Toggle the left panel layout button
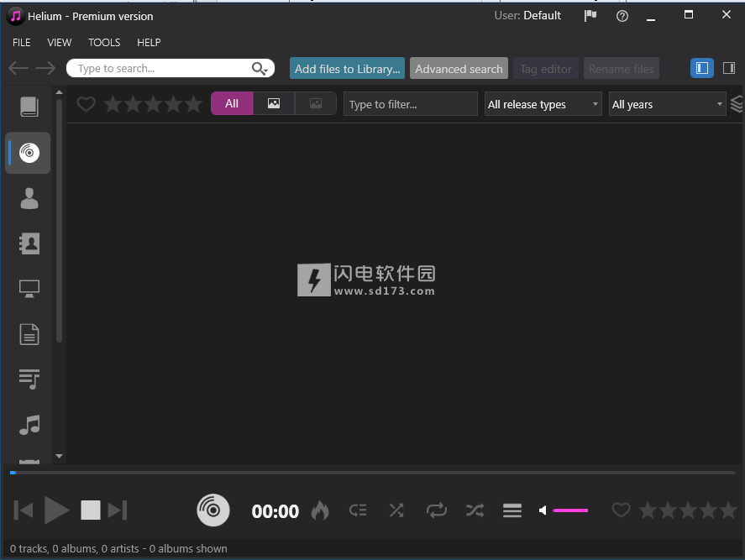Image resolution: width=745 pixels, height=560 pixels. (x=702, y=68)
